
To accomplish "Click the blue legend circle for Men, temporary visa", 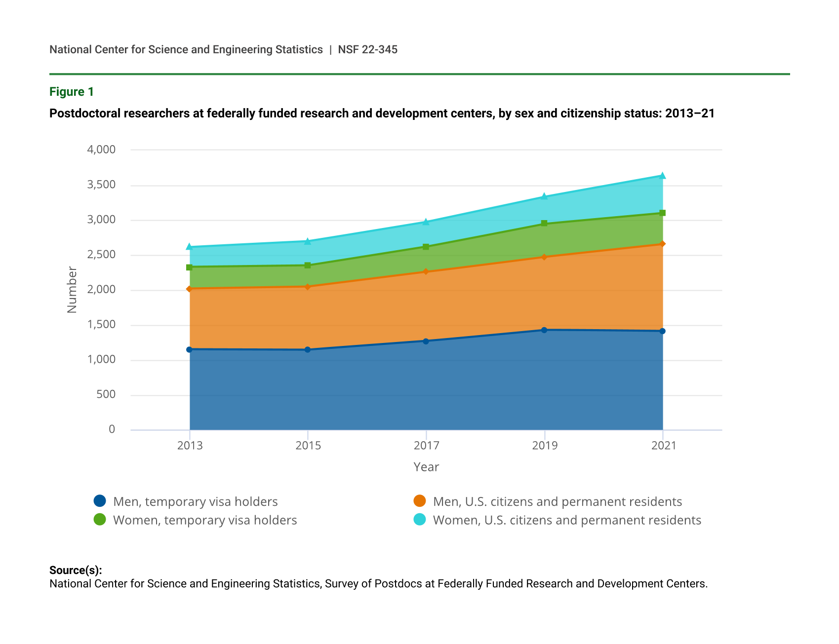I will [100, 501].
